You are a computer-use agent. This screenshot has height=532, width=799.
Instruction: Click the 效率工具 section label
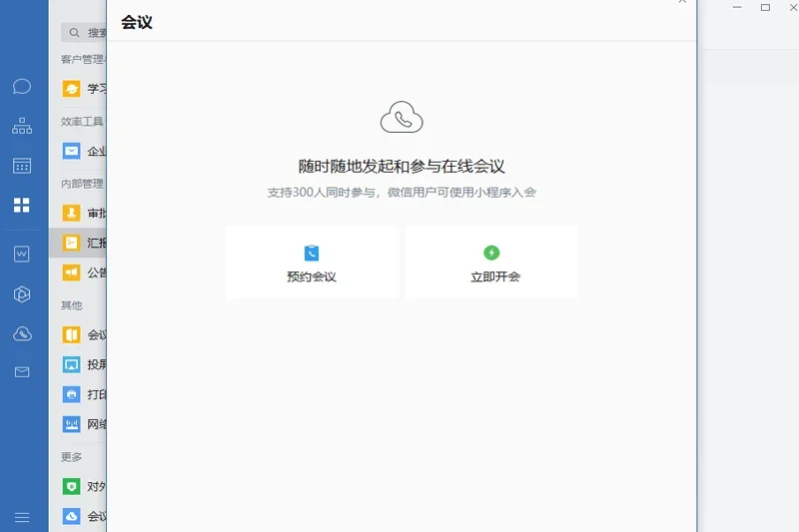(82, 121)
